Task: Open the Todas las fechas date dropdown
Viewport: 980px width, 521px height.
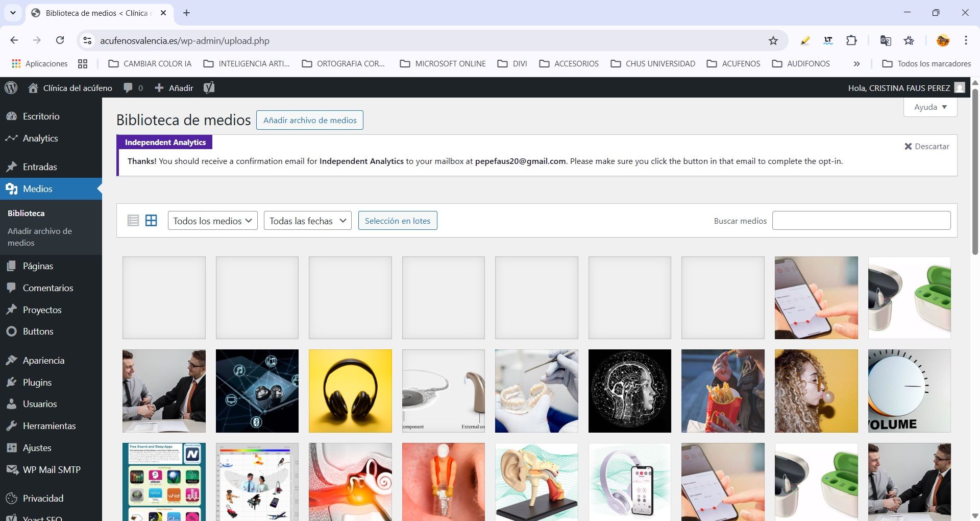Action: pyautogui.click(x=307, y=221)
